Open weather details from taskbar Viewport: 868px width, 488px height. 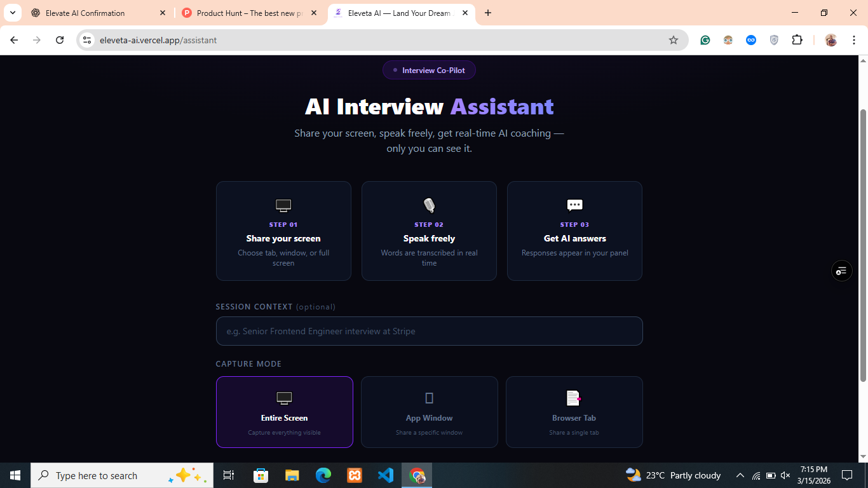click(669, 475)
